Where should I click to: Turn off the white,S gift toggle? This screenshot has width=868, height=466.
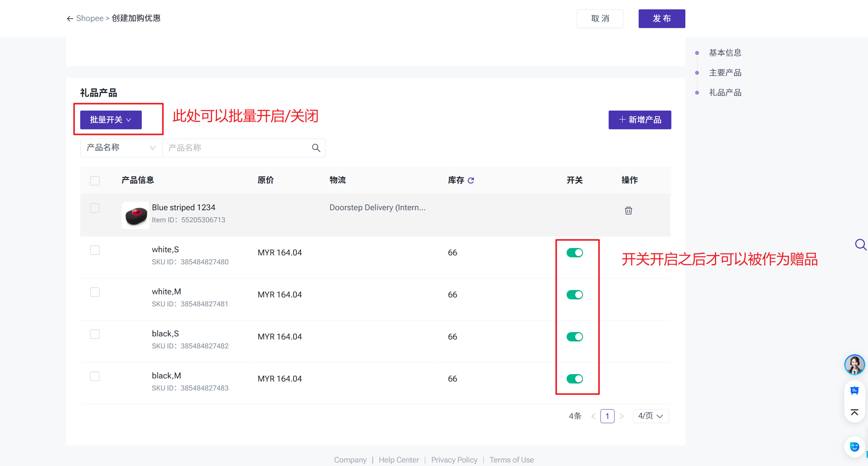(574, 253)
